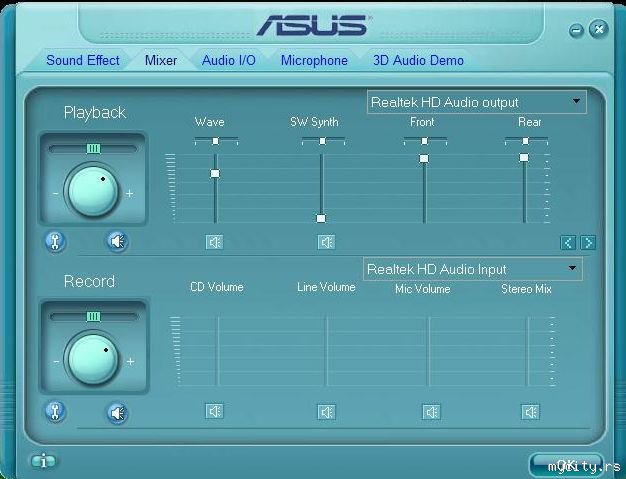The width and height of the screenshot is (626, 479).
Task: Click the Front volume slider handle
Action: point(424,159)
